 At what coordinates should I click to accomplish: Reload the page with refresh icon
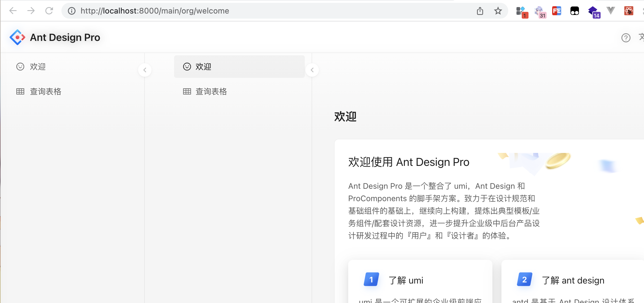(49, 11)
